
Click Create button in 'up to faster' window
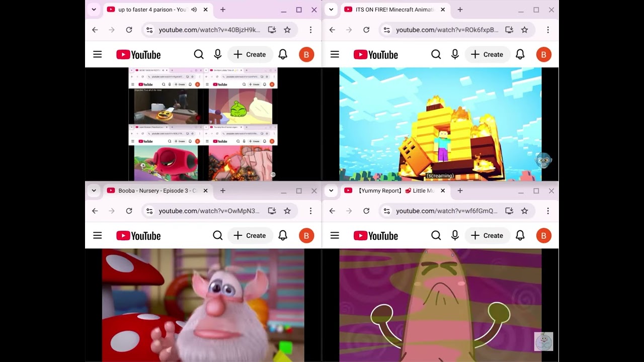(250, 54)
